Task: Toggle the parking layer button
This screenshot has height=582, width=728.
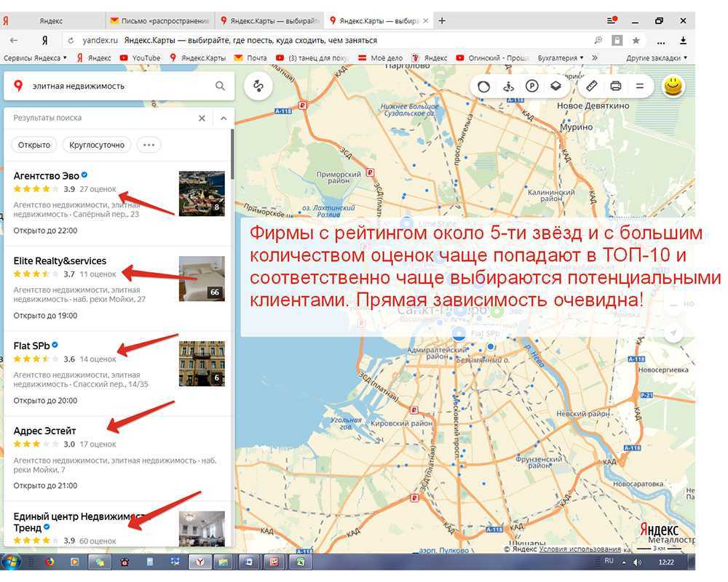Action: pos(532,86)
